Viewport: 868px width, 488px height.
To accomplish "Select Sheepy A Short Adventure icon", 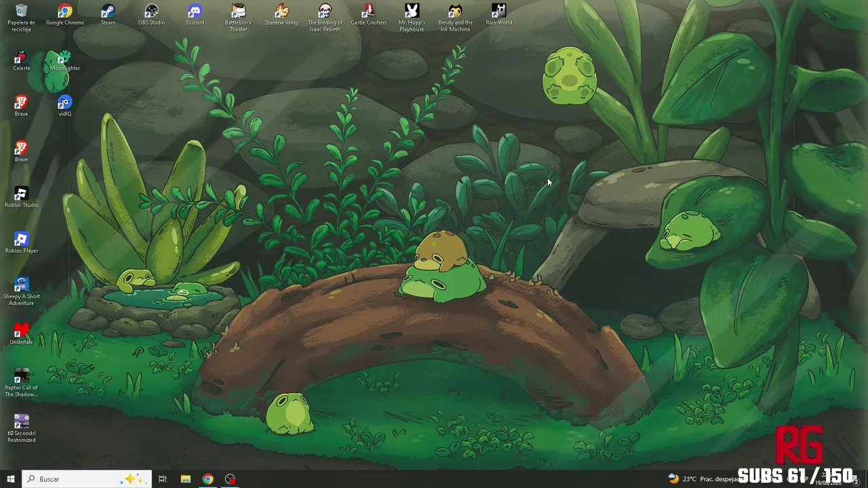I will click(21, 291).
